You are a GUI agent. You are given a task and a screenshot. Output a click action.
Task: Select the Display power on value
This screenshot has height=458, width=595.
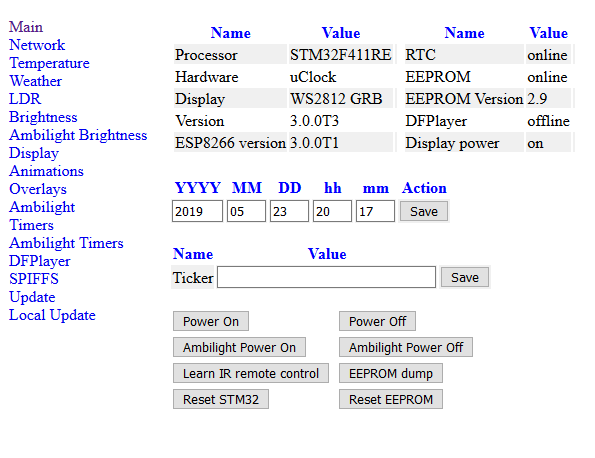click(x=535, y=143)
